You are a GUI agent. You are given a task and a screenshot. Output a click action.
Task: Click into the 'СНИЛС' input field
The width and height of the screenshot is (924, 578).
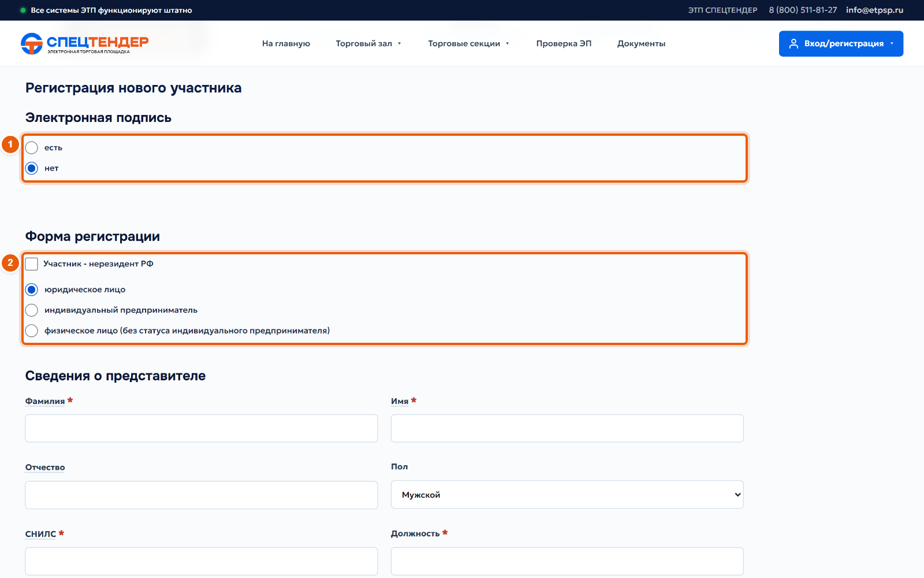tap(202, 561)
